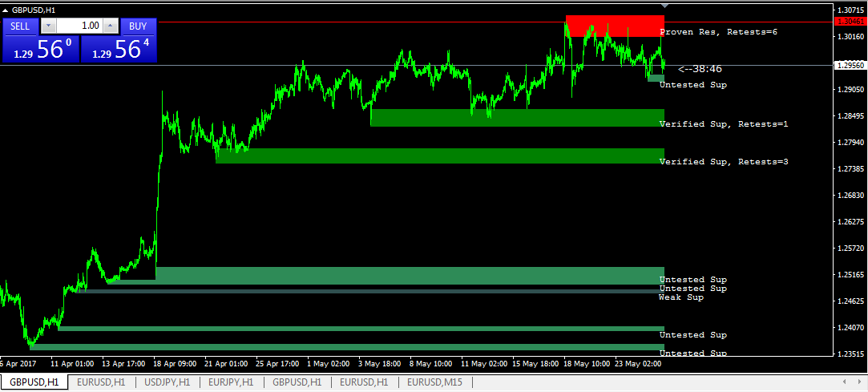Click the '1 May 02:00' time axis label
This screenshot has width=868, height=392.
[329, 364]
